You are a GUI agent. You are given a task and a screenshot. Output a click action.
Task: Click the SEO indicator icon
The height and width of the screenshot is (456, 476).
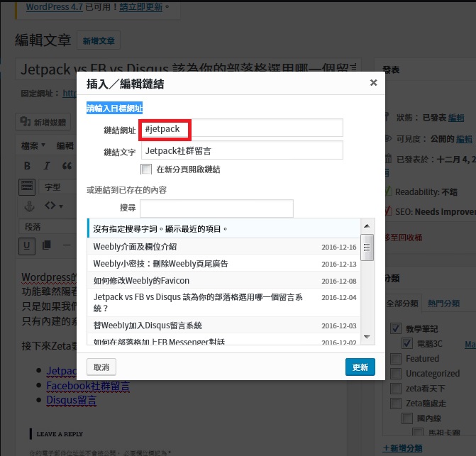pos(388,211)
